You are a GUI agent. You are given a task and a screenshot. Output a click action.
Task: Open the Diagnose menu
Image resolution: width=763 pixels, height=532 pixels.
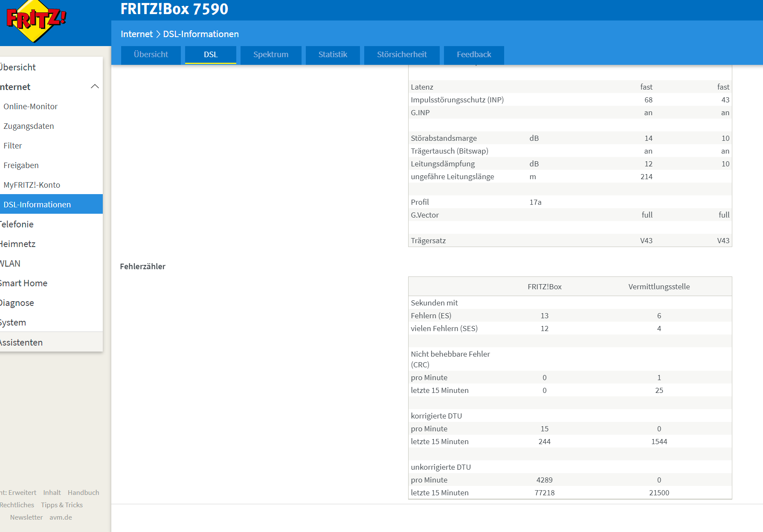(x=17, y=302)
